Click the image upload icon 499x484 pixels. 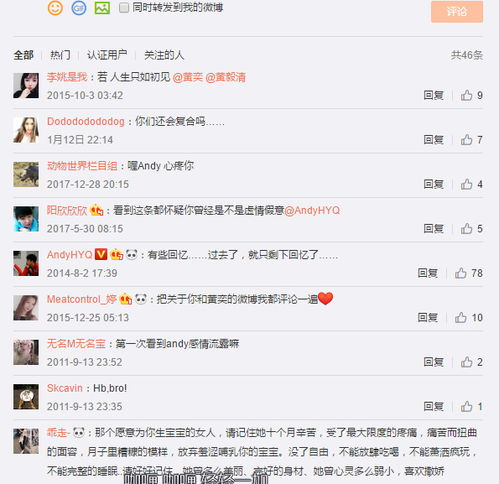click(102, 8)
